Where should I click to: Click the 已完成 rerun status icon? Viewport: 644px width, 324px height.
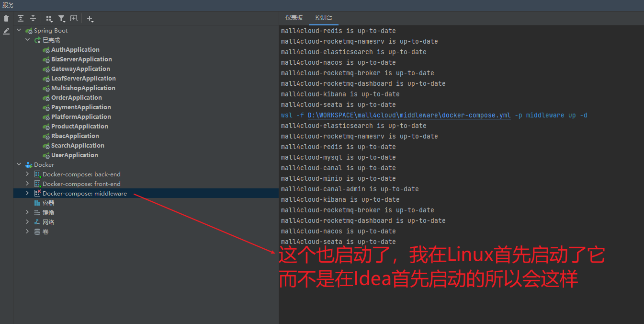[x=37, y=40]
